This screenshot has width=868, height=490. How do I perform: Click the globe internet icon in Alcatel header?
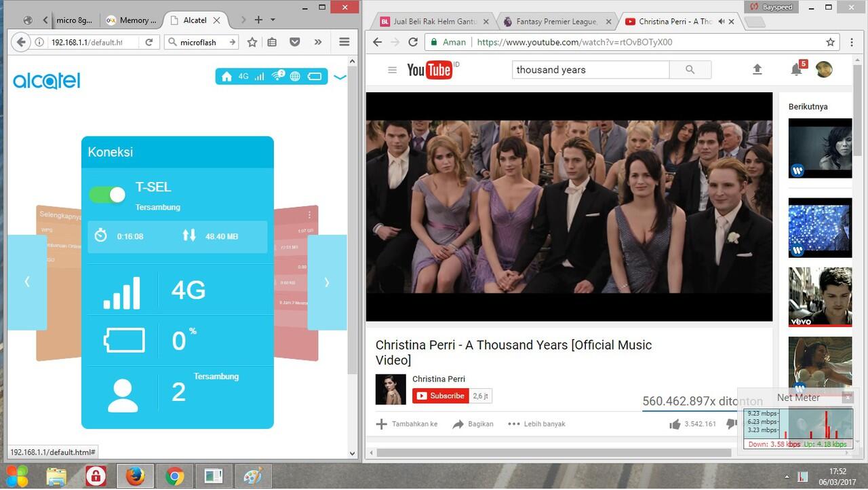(295, 77)
